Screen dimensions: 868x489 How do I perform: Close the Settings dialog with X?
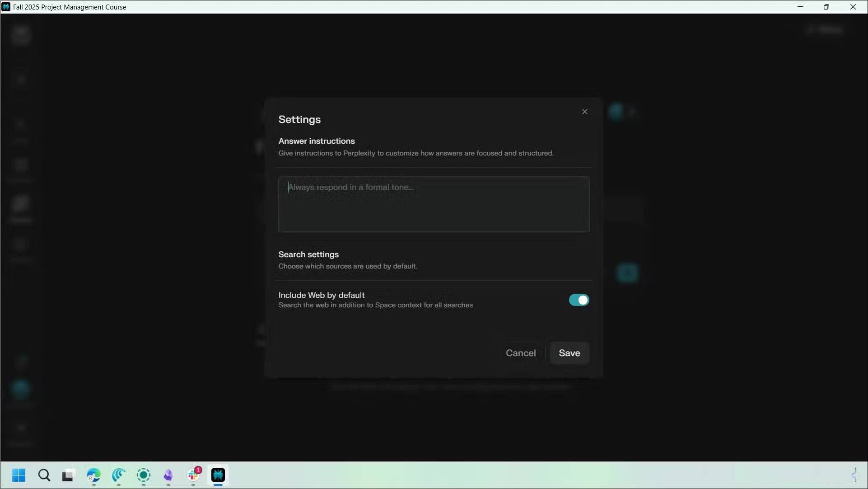[584, 112]
